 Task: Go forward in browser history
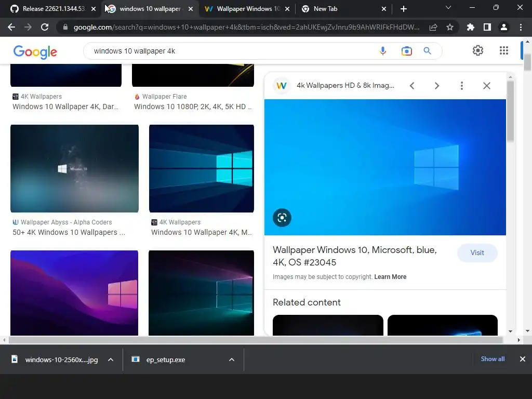[x=28, y=27]
